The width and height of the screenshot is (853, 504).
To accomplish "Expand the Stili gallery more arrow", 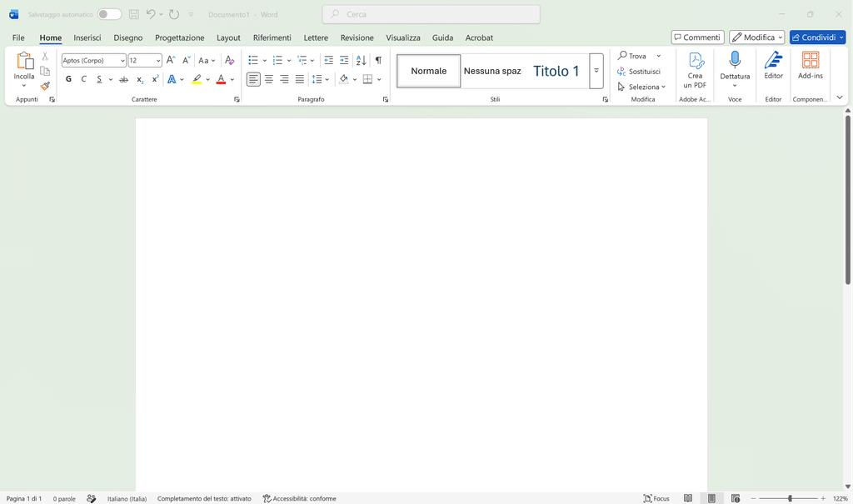I will point(596,71).
